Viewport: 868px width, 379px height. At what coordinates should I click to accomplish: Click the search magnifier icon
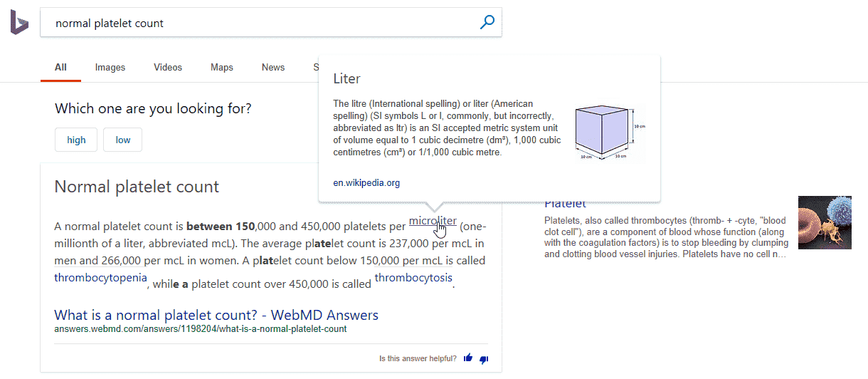click(x=487, y=23)
